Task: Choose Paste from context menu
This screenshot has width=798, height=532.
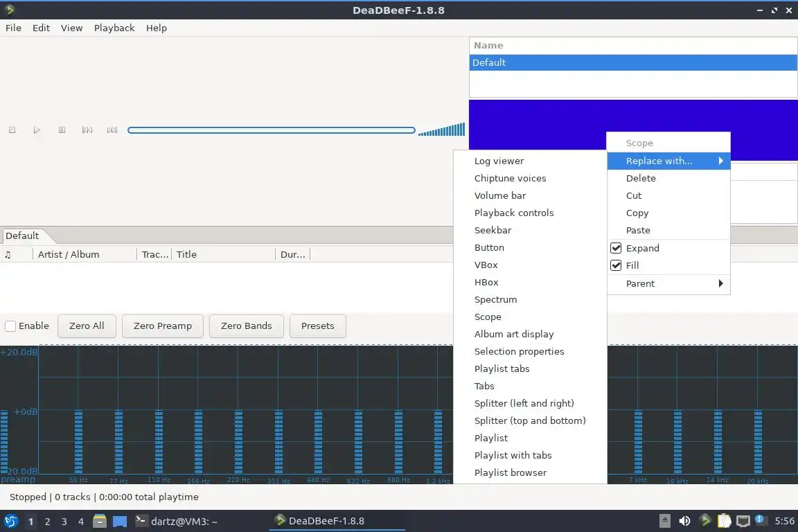Action: (668, 230)
